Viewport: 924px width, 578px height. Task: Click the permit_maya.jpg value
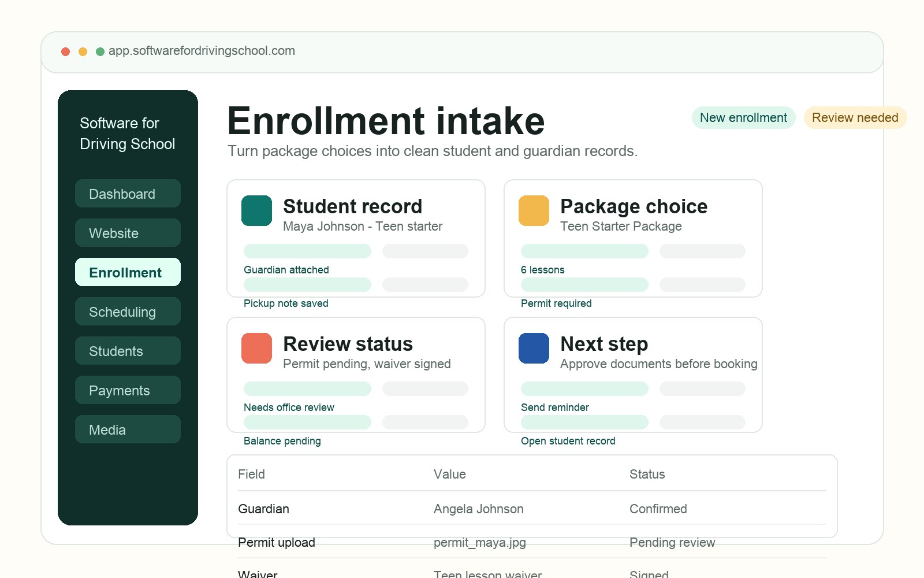(x=480, y=543)
